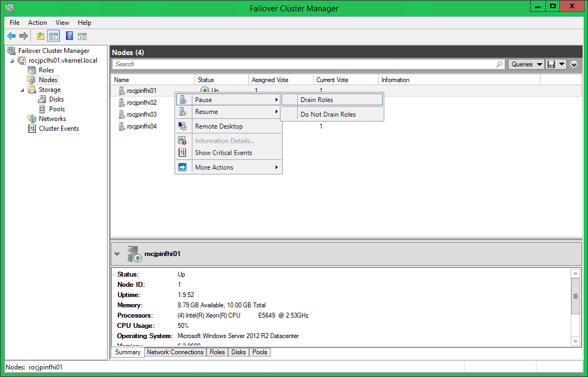Toggle the Show/Hide Action Pane icon
The height and width of the screenshot is (377, 588).
pyautogui.click(x=82, y=36)
